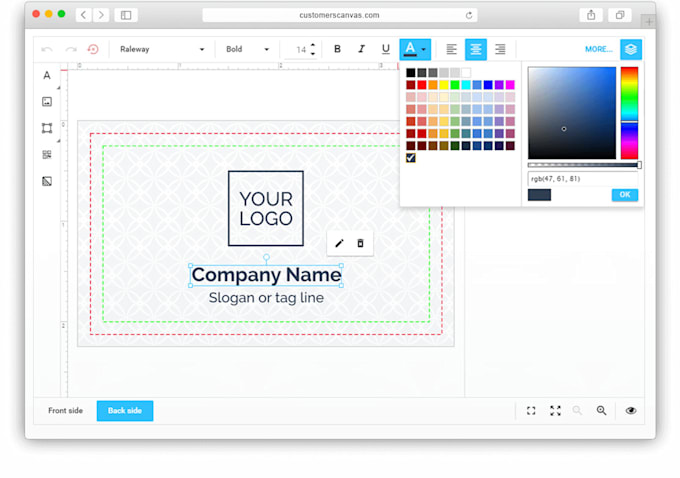Select the Image tool in left sidebar

click(x=47, y=102)
